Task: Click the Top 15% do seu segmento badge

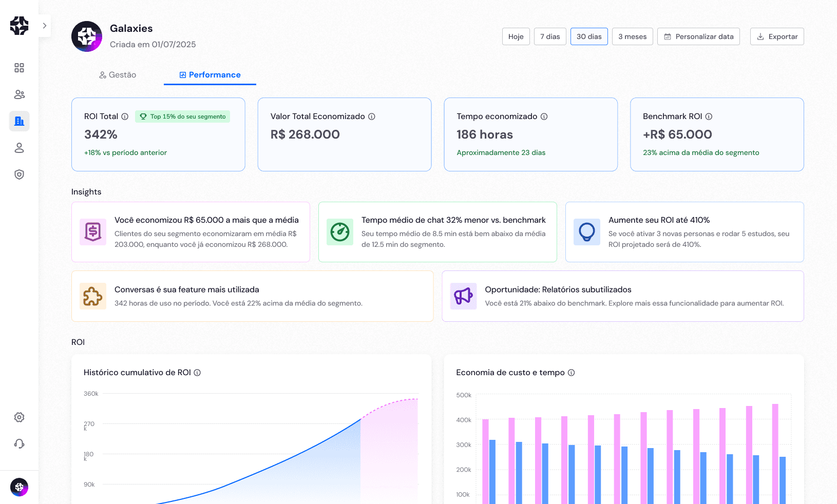Action: (x=182, y=117)
